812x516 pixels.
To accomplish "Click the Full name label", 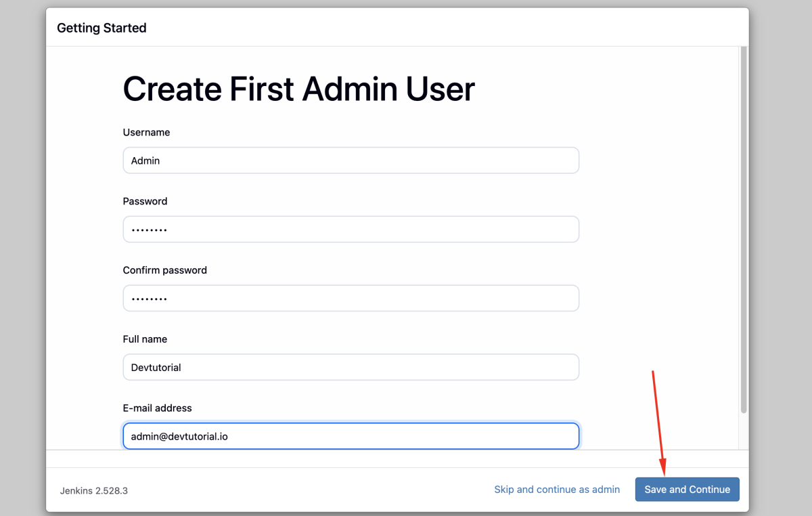I will (x=145, y=339).
